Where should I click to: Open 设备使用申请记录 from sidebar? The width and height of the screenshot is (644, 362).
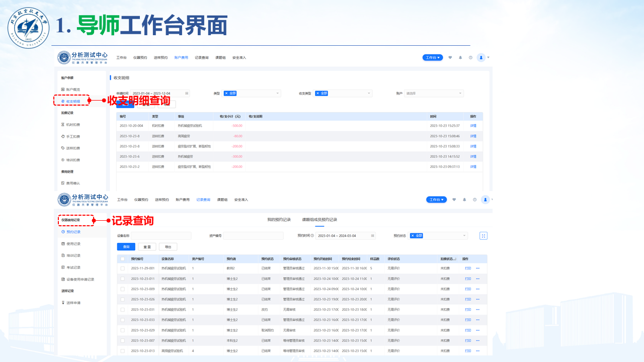point(80,279)
